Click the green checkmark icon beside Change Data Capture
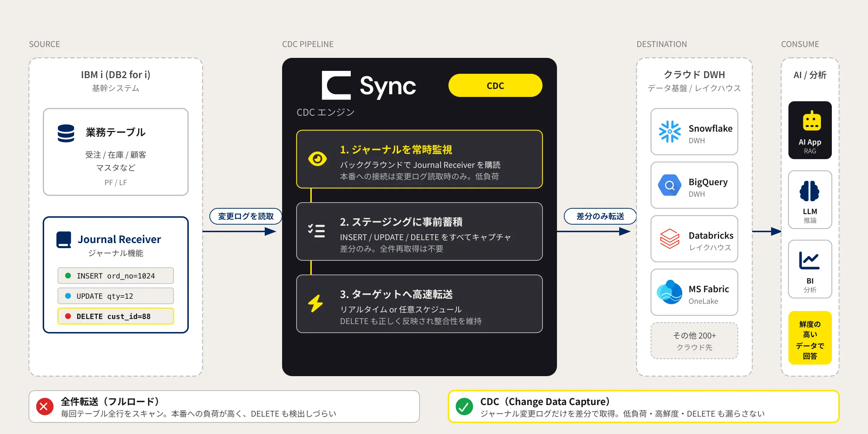This screenshot has width=868, height=434. (464, 407)
